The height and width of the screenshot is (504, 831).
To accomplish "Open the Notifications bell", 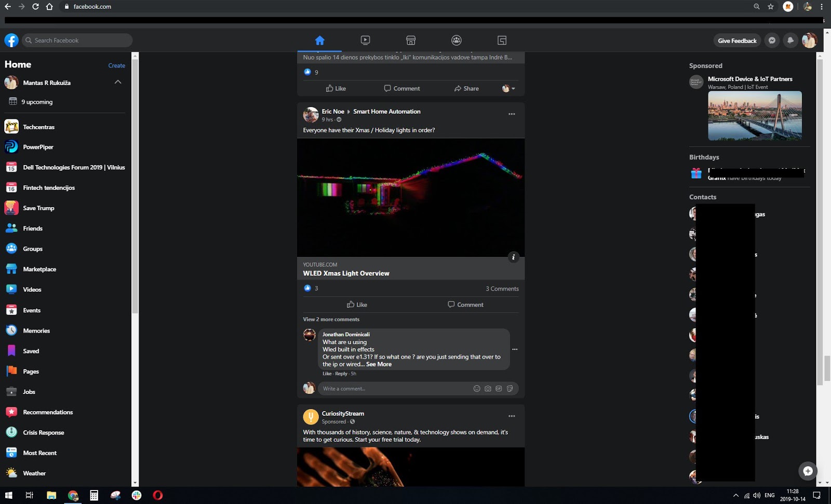I will click(790, 40).
